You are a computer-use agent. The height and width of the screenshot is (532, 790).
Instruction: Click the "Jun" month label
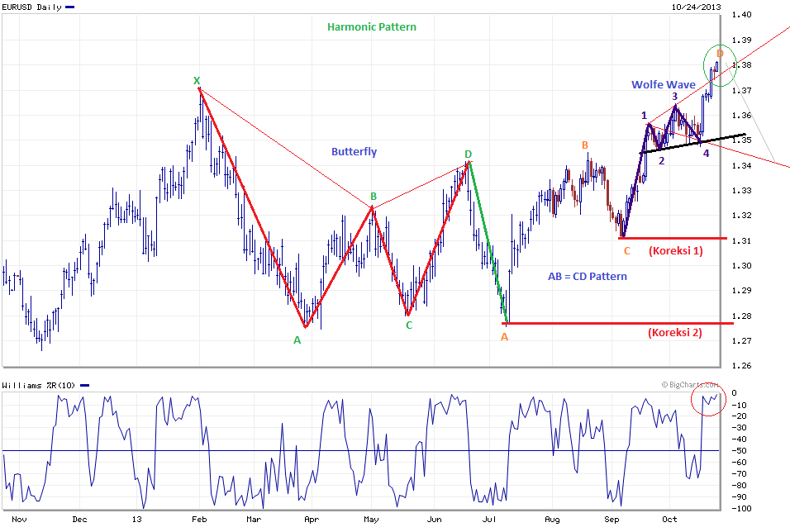coord(434,520)
